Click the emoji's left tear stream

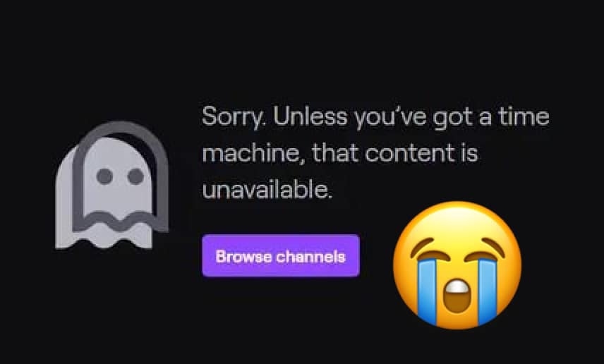(428, 291)
